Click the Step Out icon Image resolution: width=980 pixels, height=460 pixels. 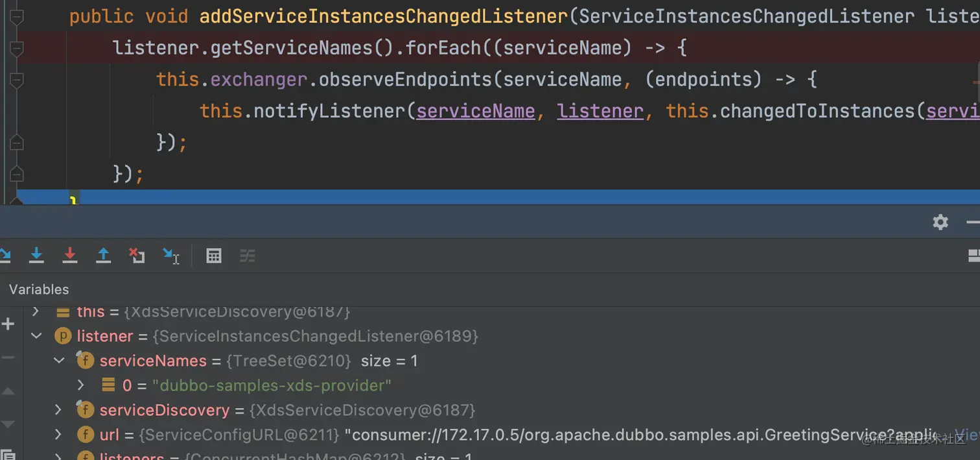103,256
